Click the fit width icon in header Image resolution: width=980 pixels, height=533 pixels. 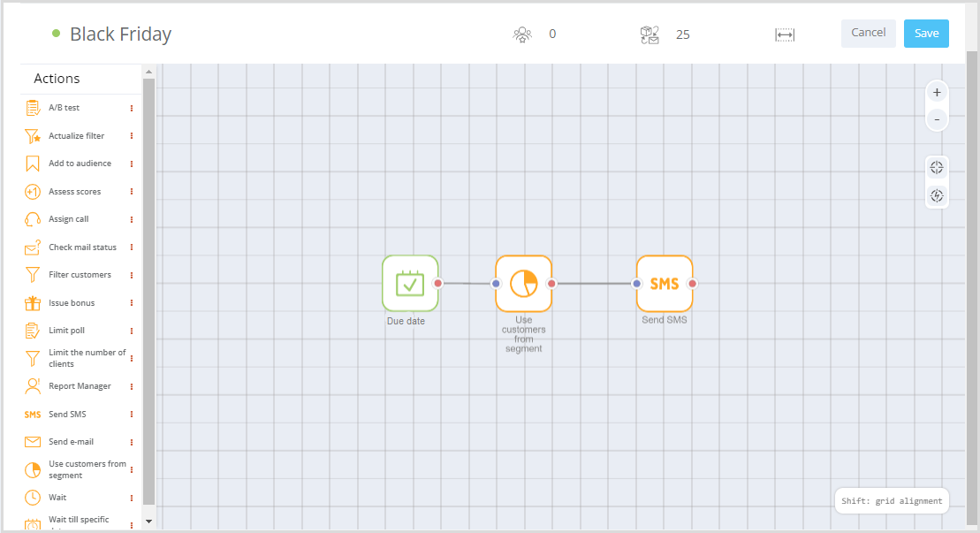coord(785,34)
